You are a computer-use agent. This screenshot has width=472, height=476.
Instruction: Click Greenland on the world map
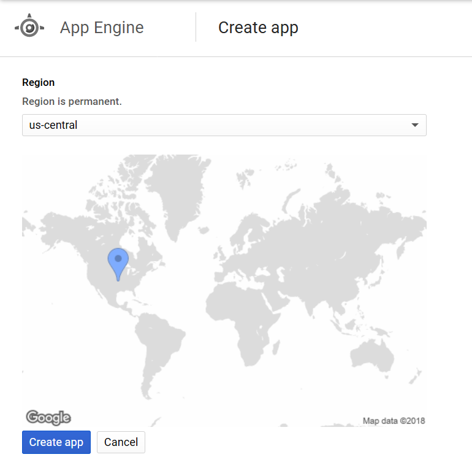178,196
